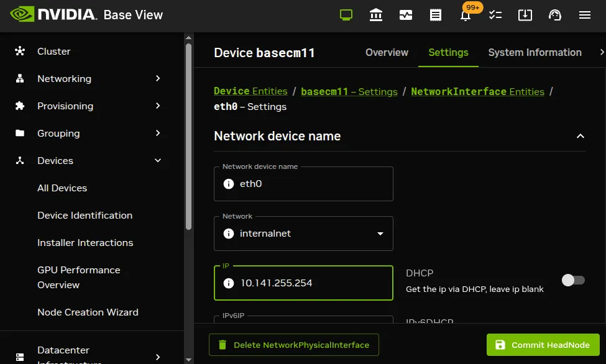Open the Network internalnet dropdown

[x=303, y=234]
